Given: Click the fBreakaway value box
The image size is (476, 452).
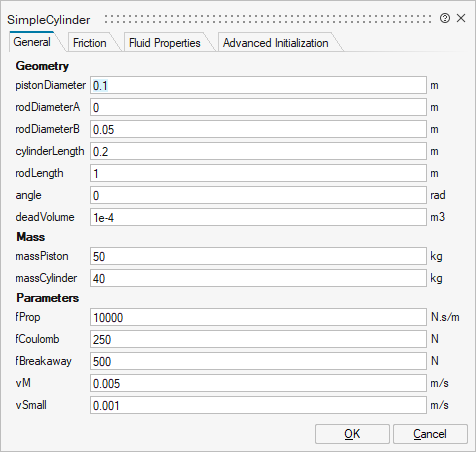Looking at the screenshot, I should click(258, 361).
